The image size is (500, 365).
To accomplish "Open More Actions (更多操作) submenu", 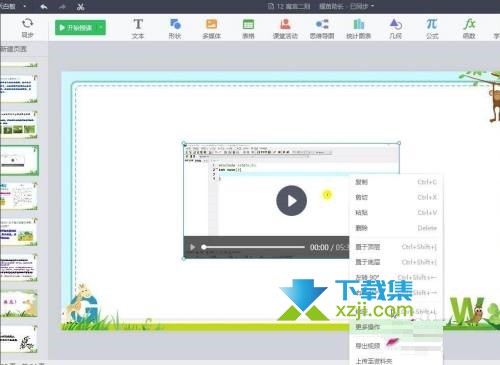I will coord(396,327).
